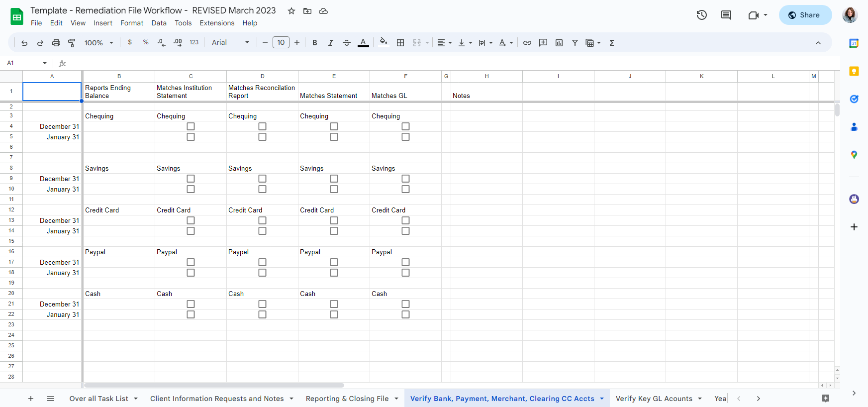The height and width of the screenshot is (407, 868).
Task: Open the Extensions menu
Action: 217,23
